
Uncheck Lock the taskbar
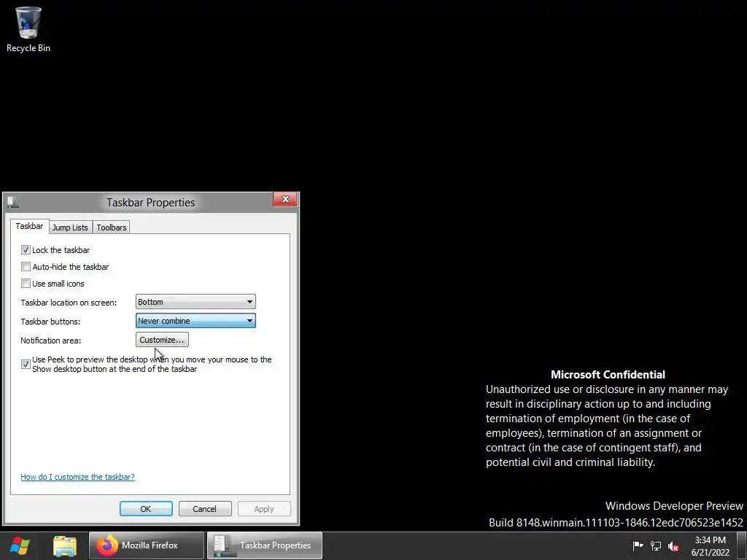point(26,249)
